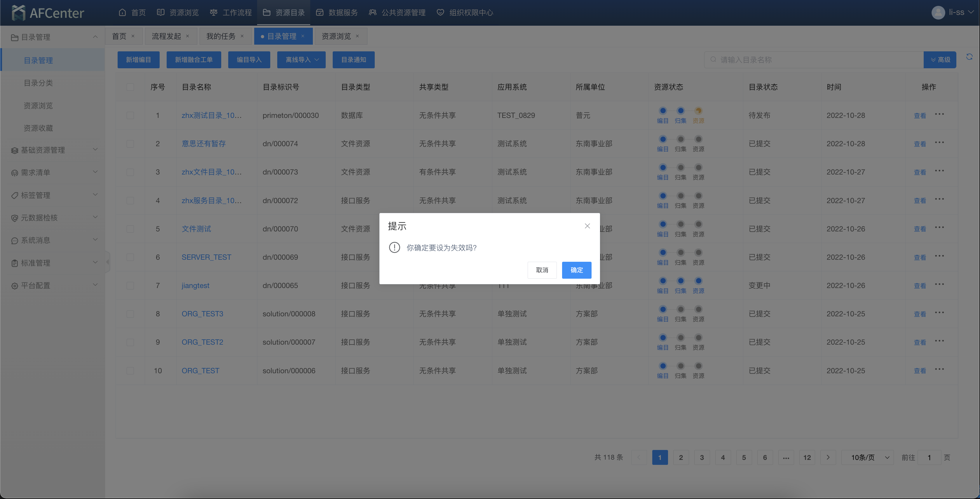This screenshot has height=499, width=980.
Task: Go to the next page arrow in pagination
Action: [828, 457]
